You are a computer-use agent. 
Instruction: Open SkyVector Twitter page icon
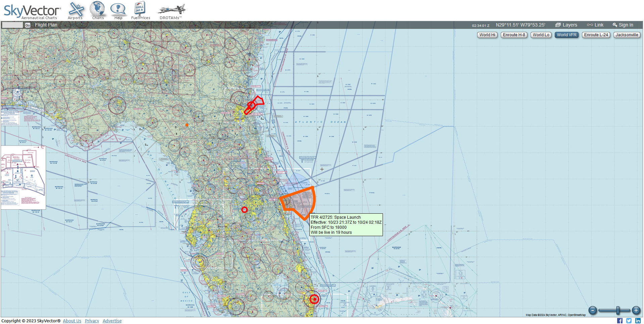(629, 321)
